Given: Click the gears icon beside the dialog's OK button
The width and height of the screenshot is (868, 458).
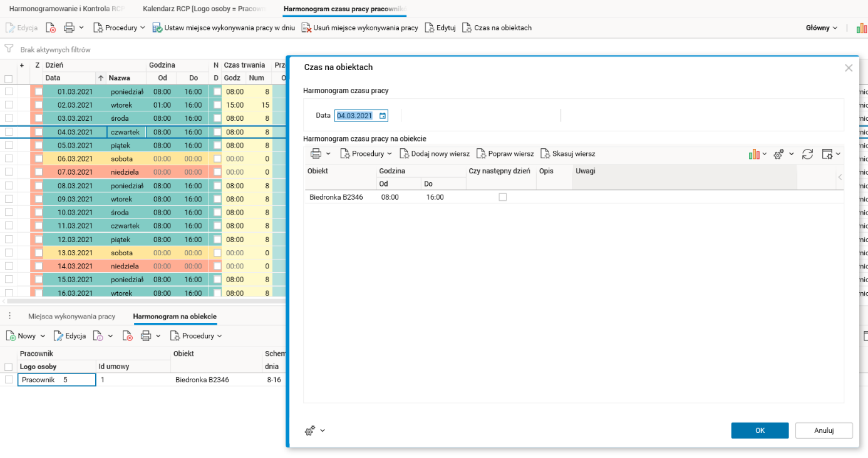Looking at the screenshot, I should pyautogui.click(x=310, y=430).
